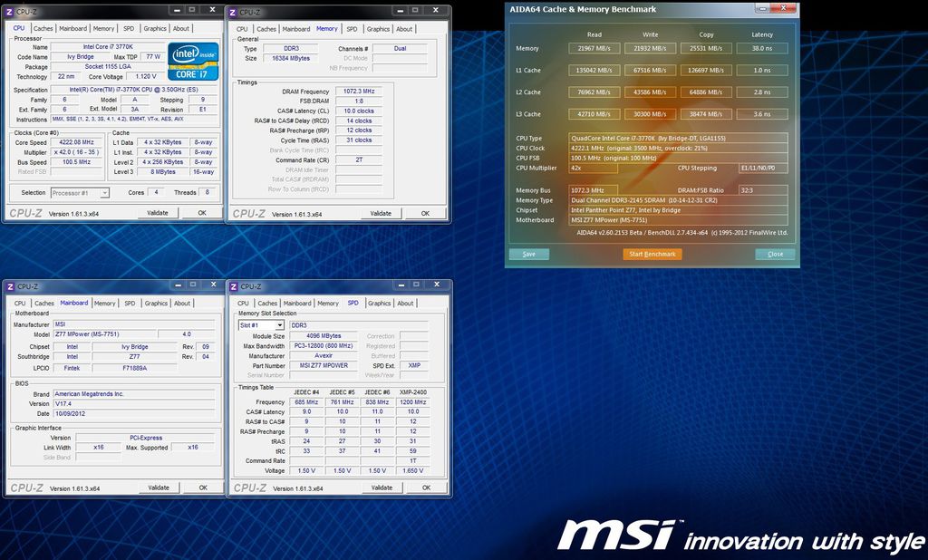This screenshot has height=560, width=928.
Task: Click the Module Size value 4096 MBytes
Action: click(324, 335)
